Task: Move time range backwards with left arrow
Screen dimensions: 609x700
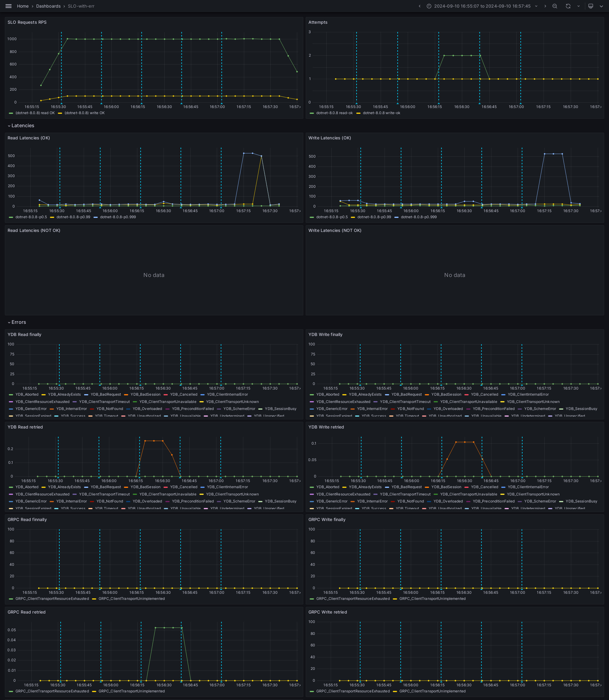Action: point(420,6)
